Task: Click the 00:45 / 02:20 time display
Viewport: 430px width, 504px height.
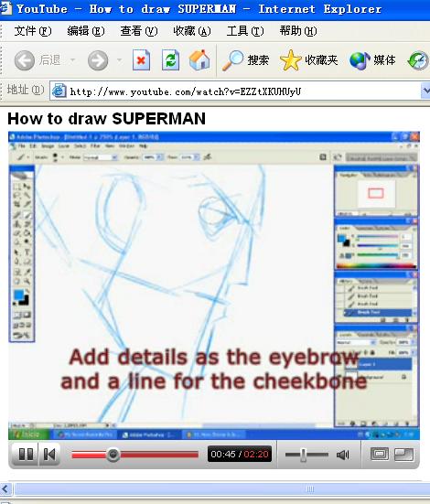Action: (240, 455)
